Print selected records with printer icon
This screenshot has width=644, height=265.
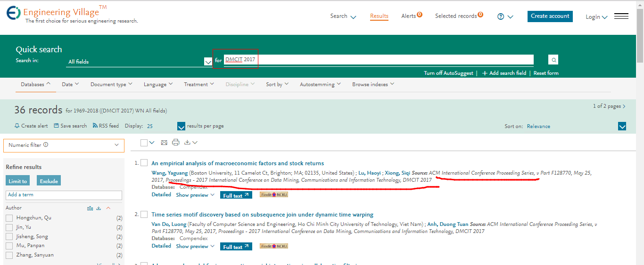[x=176, y=143]
